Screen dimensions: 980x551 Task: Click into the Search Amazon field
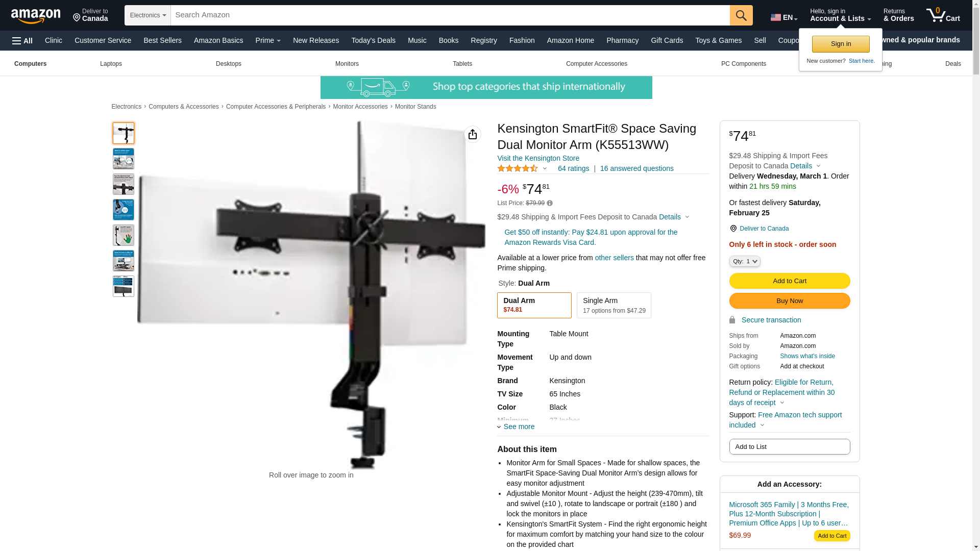coord(450,15)
